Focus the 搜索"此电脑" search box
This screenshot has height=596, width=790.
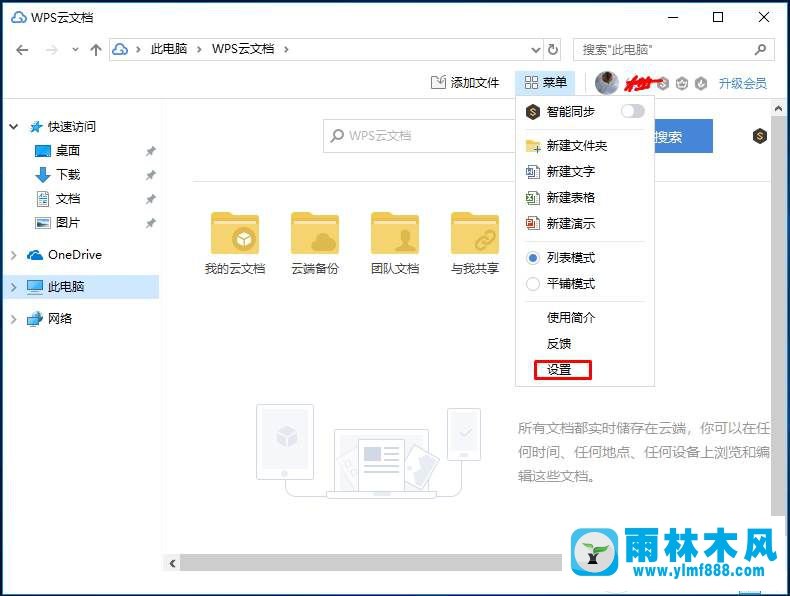pyautogui.click(x=673, y=49)
